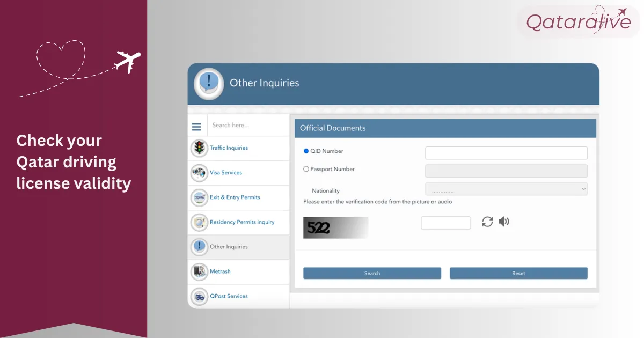Select the Passport Number radio button
This screenshot has width=644, height=338.
(x=306, y=169)
